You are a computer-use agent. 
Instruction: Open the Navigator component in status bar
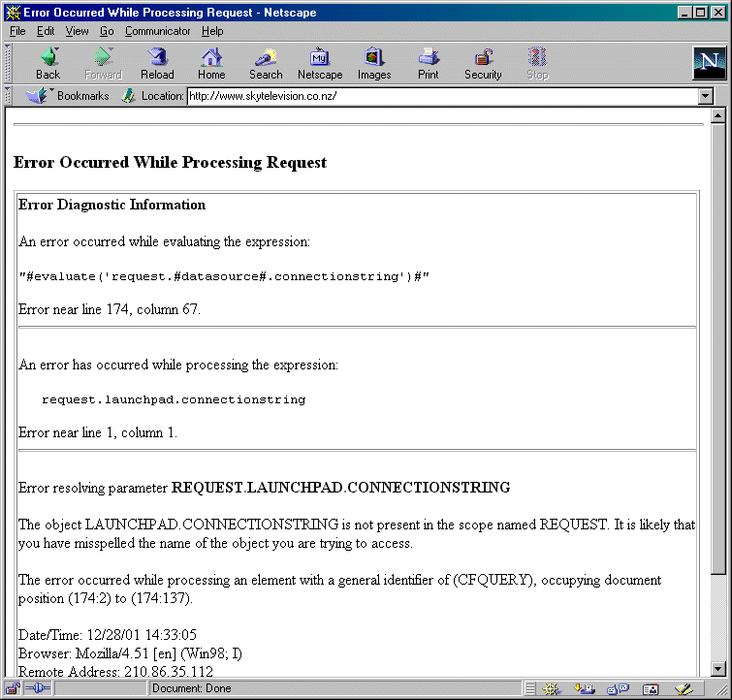[551, 688]
